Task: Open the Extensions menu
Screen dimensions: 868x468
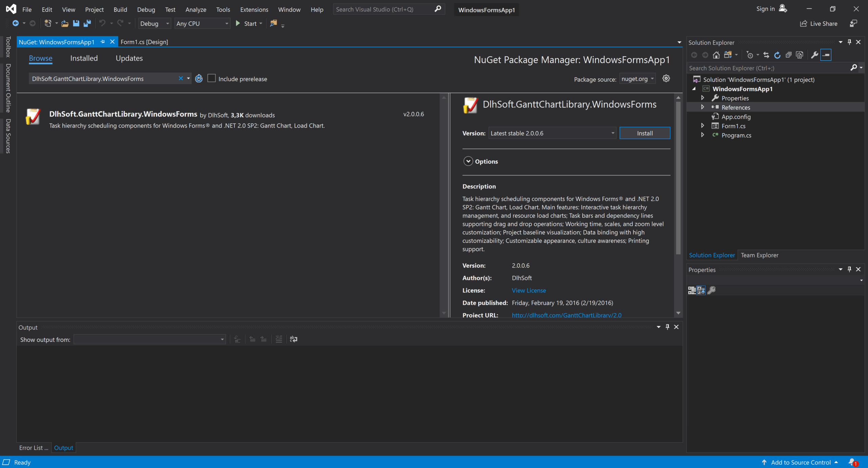Action: pos(254,9)
